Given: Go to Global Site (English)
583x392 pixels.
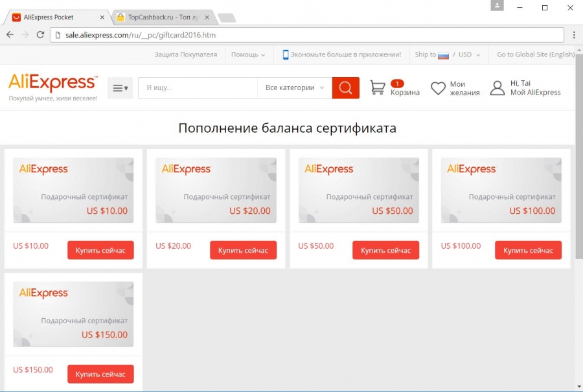Looking at the screenshot, I should [536, 54].
